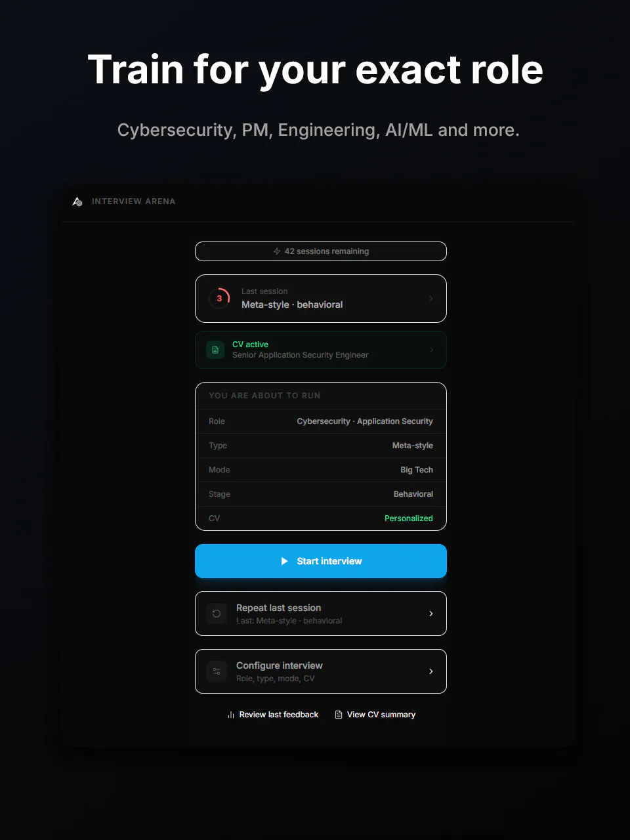Open Configure interview chevron arrow
The height and width of the screenshot is (840, 630).
click(431, 671)
